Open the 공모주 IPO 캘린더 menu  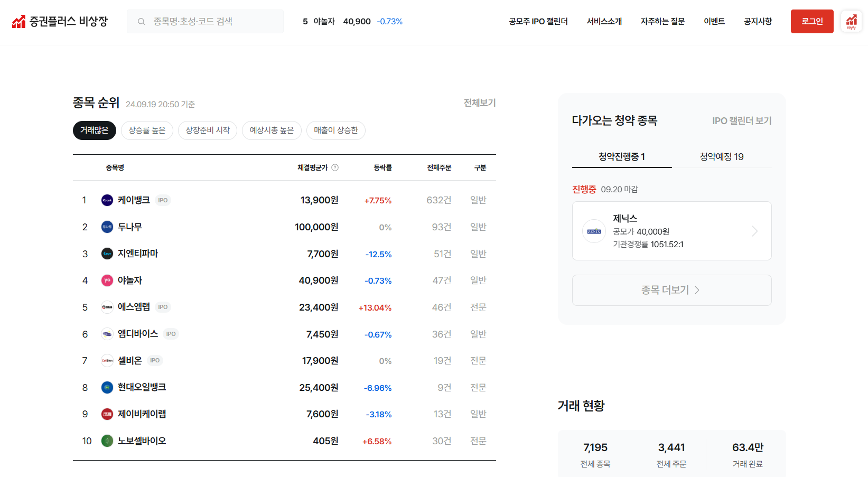tap(538, 21)
